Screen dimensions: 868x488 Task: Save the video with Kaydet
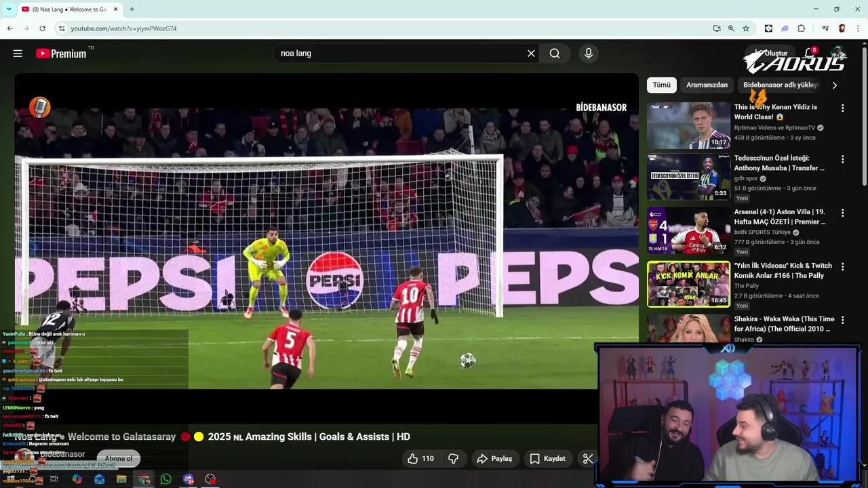(x=547, y=459)
